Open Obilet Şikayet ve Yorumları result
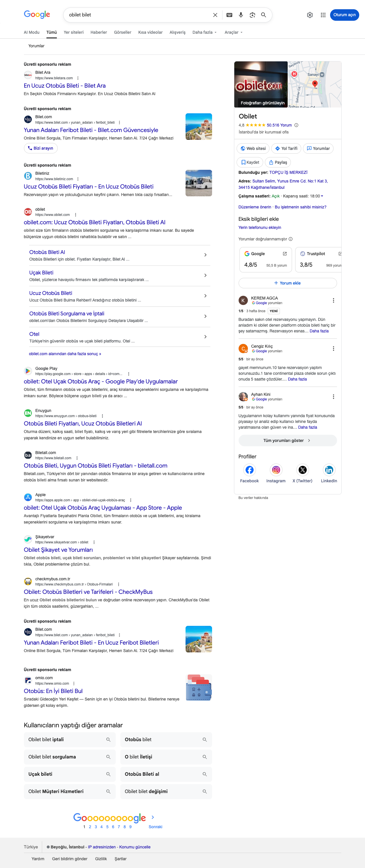Viewport: 365px width, 868px height. 58,550
